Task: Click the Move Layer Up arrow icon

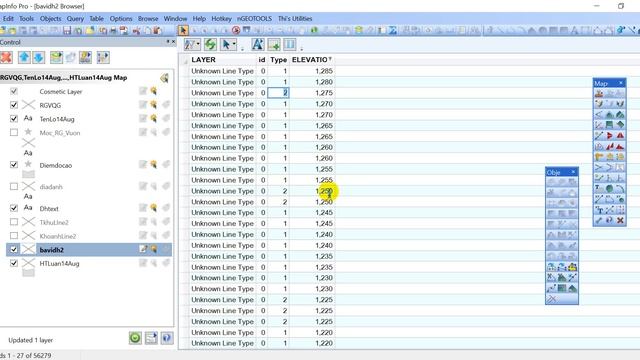Action: click(24, 58)
